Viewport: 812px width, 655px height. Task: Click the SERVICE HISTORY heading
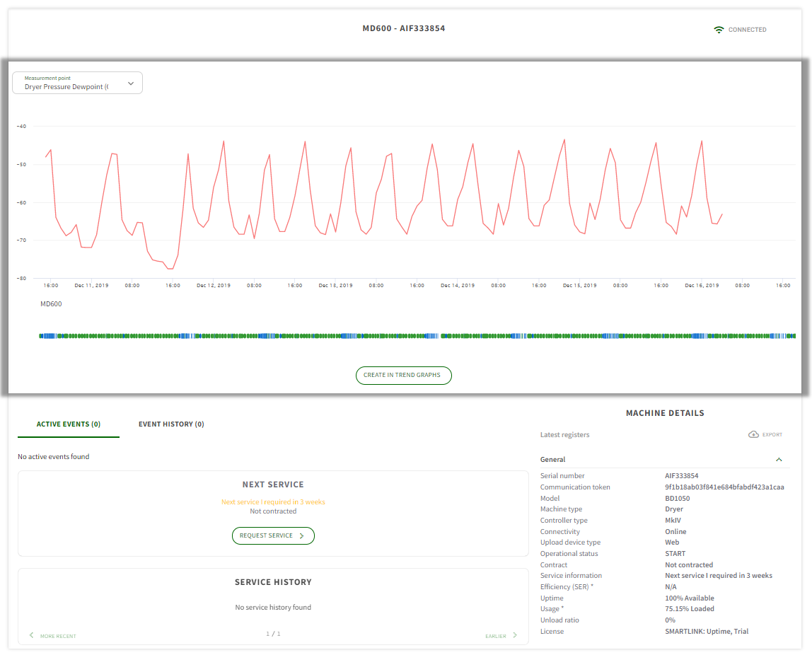point(273,583)
